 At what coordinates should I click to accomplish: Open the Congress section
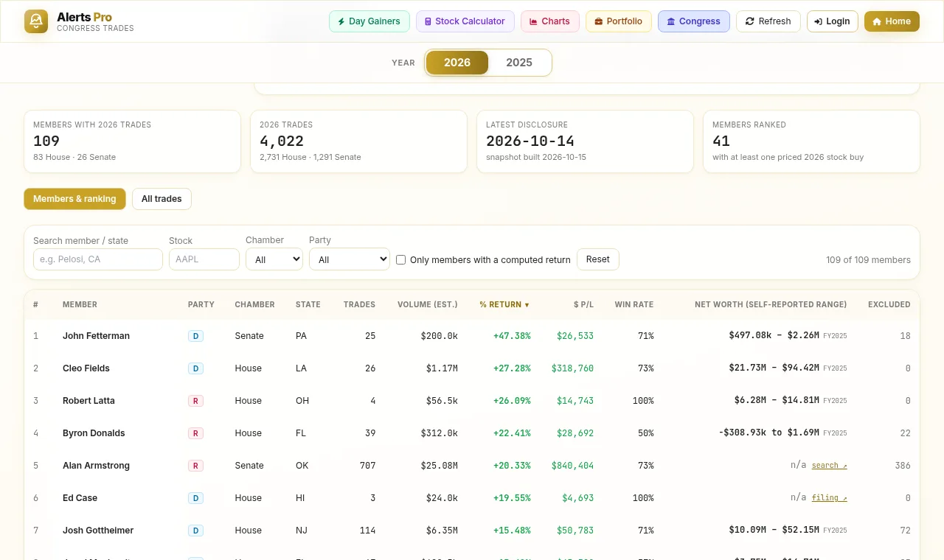tap(694, 21)
